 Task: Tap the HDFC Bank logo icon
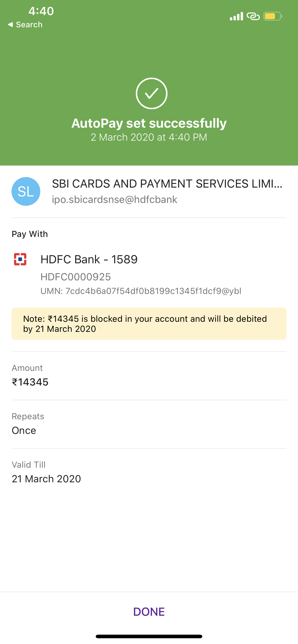(20, 259)
